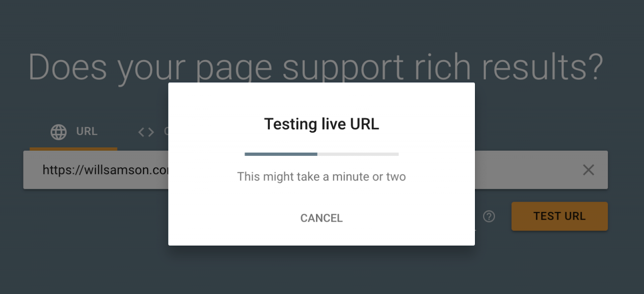Click the Testing live URL progress bar

coord(321,154)
